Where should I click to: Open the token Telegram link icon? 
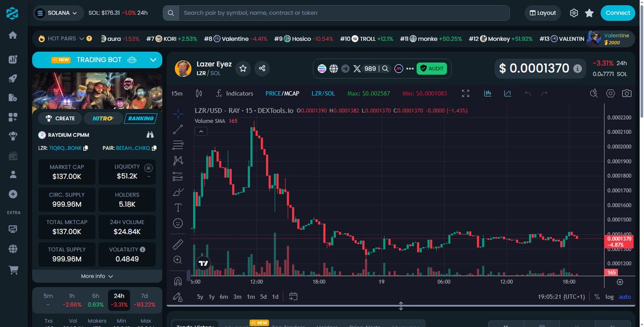click(x=345, y=69)
